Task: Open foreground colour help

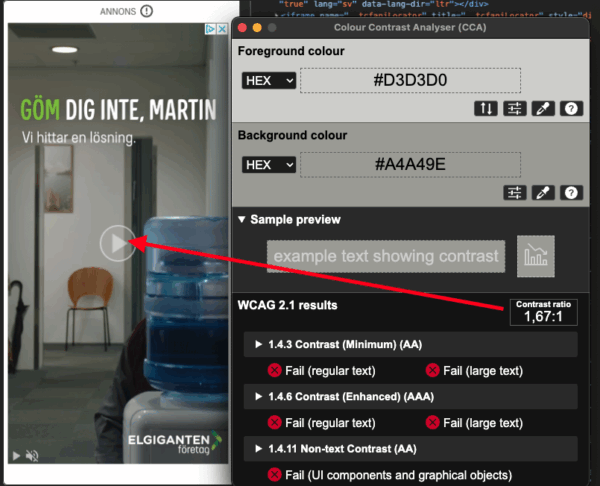Action: tap(571, 109)
